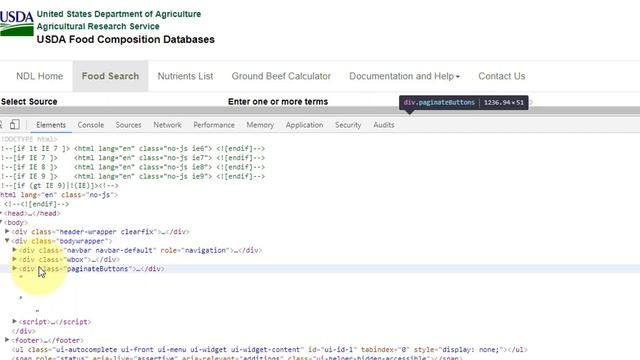640x360 pixels.
Task: Expand the navbar navbar-default div
Action: 15,250
